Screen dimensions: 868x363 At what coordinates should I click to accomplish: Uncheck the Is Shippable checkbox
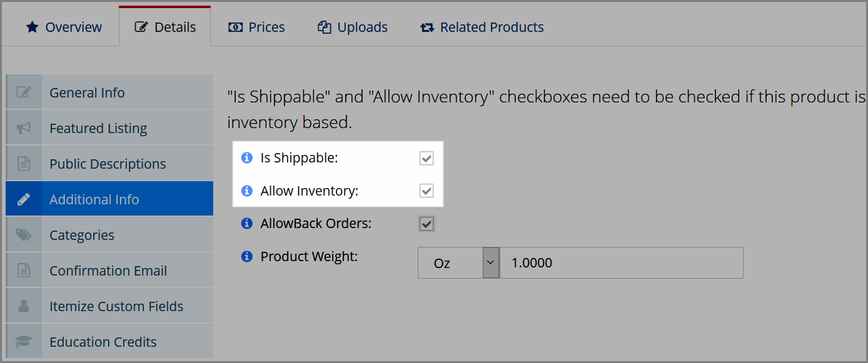click(426, 159)
